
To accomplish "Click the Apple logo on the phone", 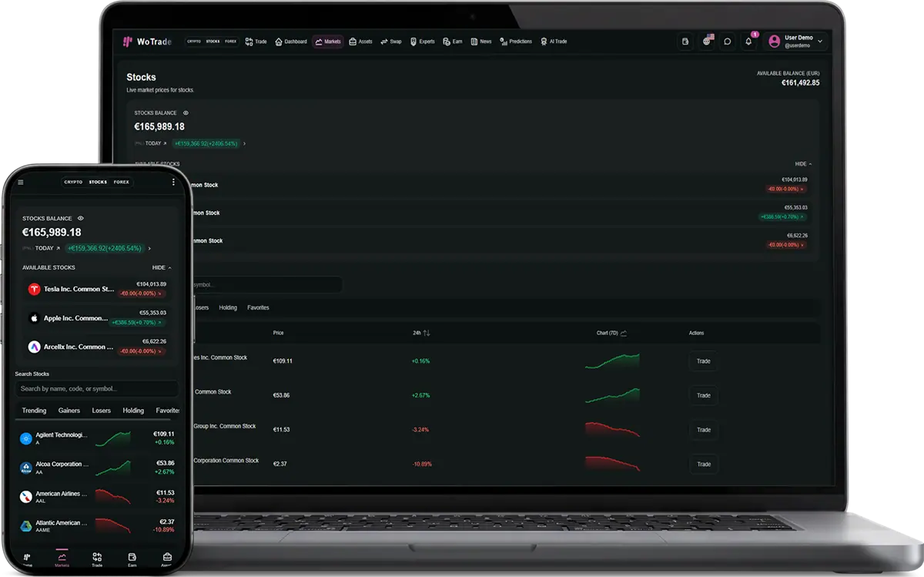I will coord(34,318).
